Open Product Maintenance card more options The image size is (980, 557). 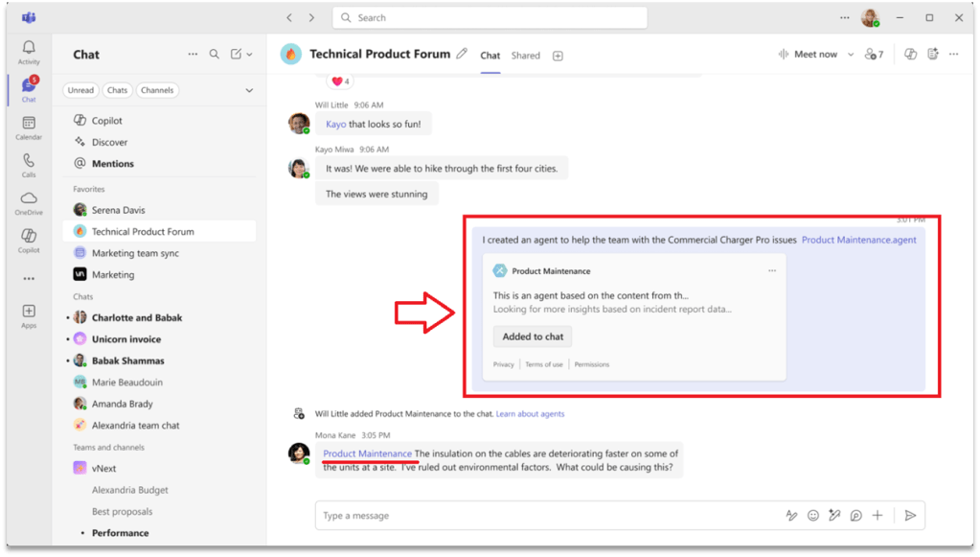pos(771,271)
